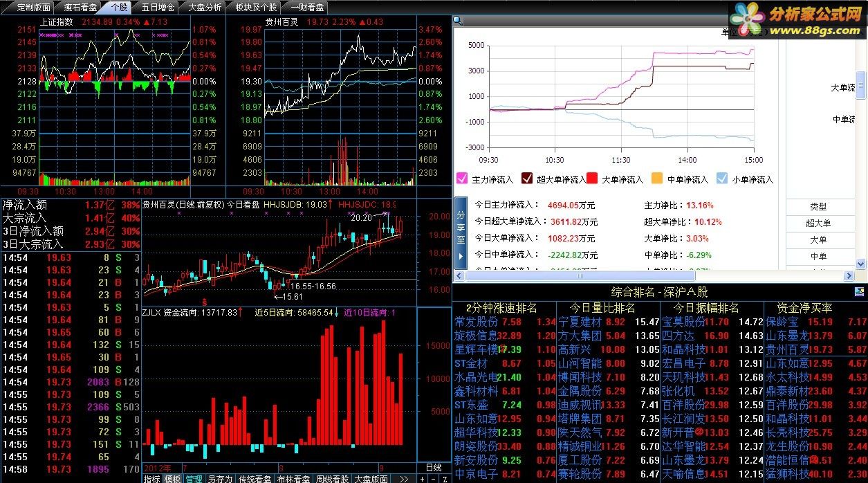Switch to the 瘦石看盘 tab
The width and height of the screenshot is (868, 483).
coord(80,8)
